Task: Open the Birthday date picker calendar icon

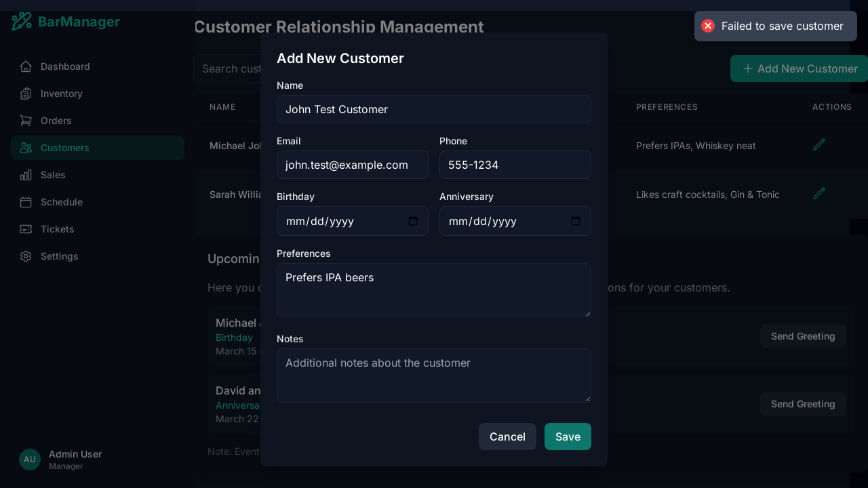Action: click(x=413, y=221)
